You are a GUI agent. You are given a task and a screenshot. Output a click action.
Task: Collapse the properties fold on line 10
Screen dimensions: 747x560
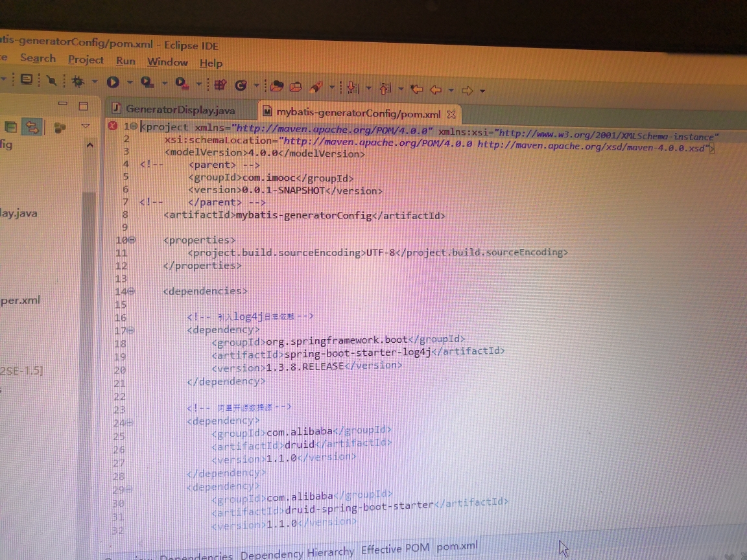(x=132, y=240)
